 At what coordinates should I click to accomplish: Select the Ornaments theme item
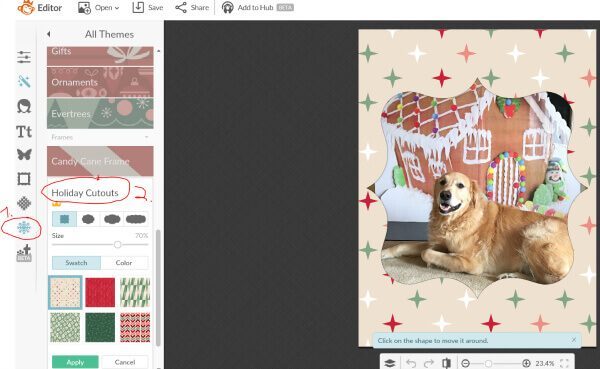100,82
